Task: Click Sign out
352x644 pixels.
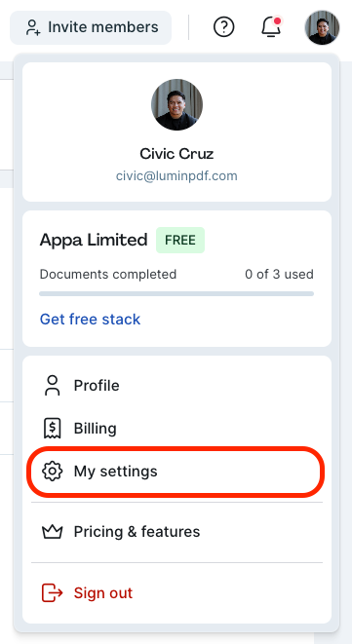Action: point(176,592)
